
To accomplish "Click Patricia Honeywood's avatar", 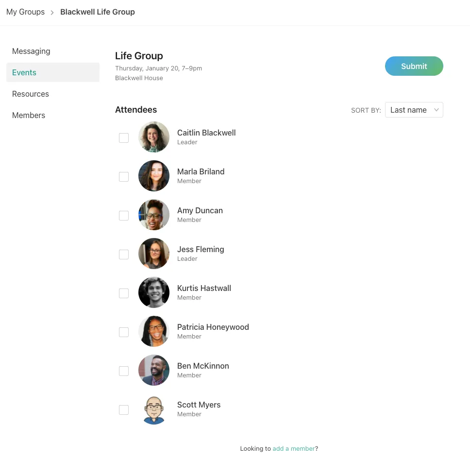I will (x=154, y=331).
